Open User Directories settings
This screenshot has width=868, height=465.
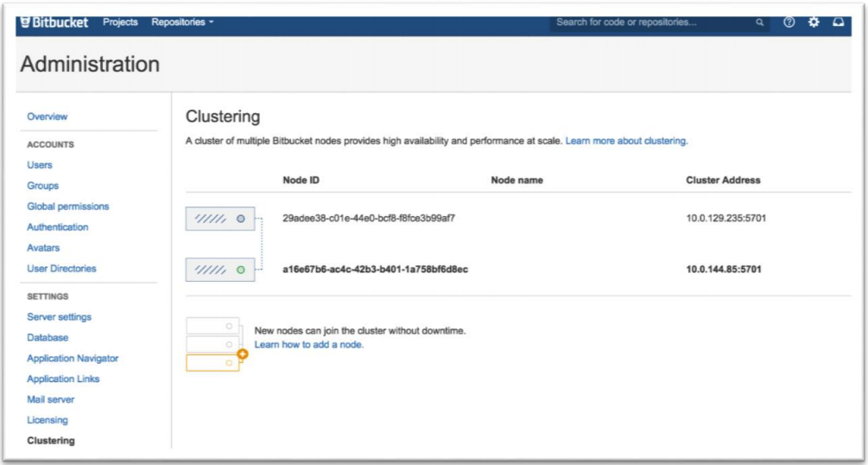click(61, 269)
